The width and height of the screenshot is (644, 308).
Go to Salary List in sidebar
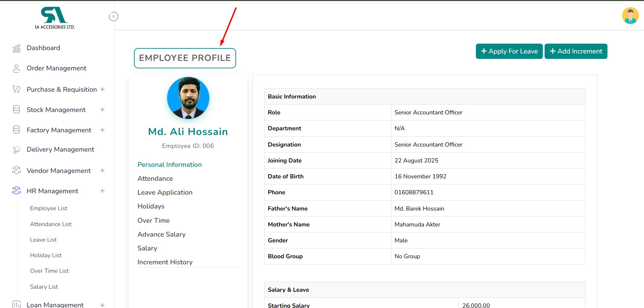pyautogui.click(x=44, y=287)
